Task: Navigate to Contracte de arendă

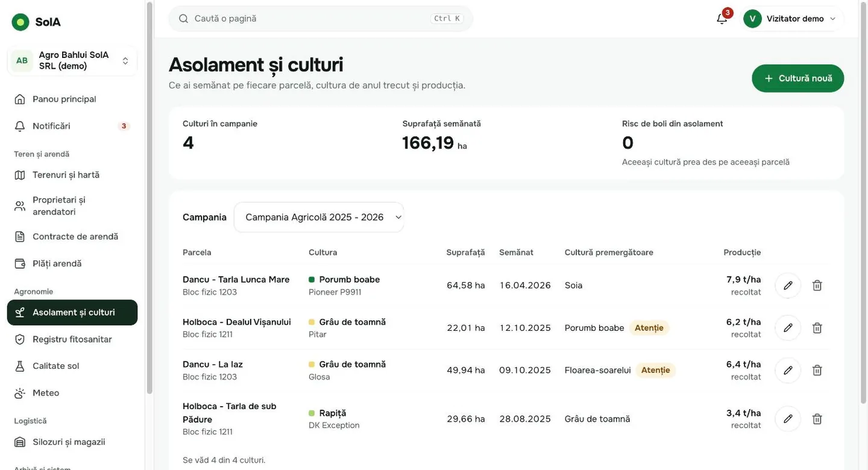Action: 72,236
